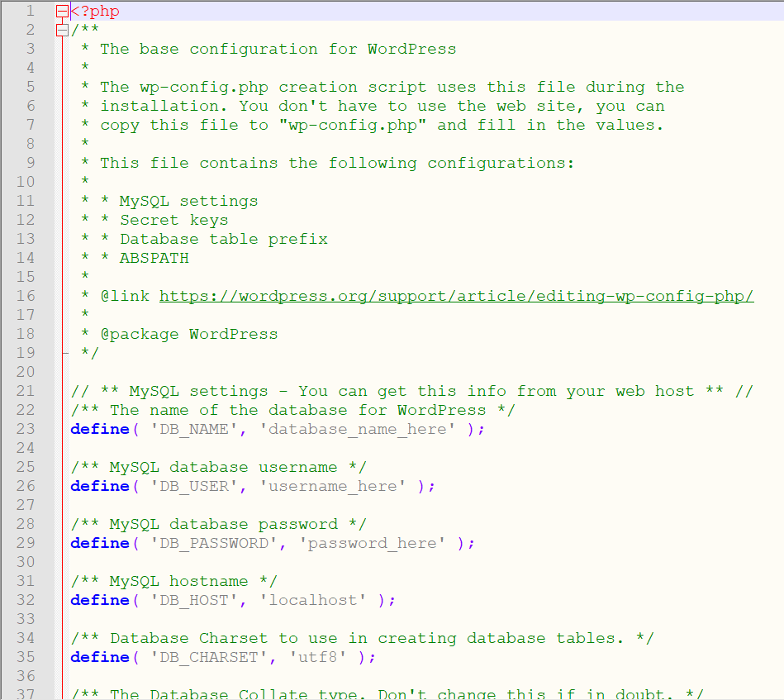Click the define keyword on the DB_HOST line

[100, 600]
